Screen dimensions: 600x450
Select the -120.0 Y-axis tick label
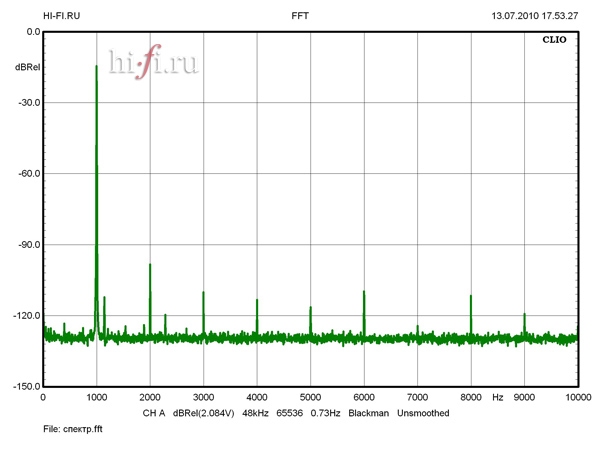(25, 315)
